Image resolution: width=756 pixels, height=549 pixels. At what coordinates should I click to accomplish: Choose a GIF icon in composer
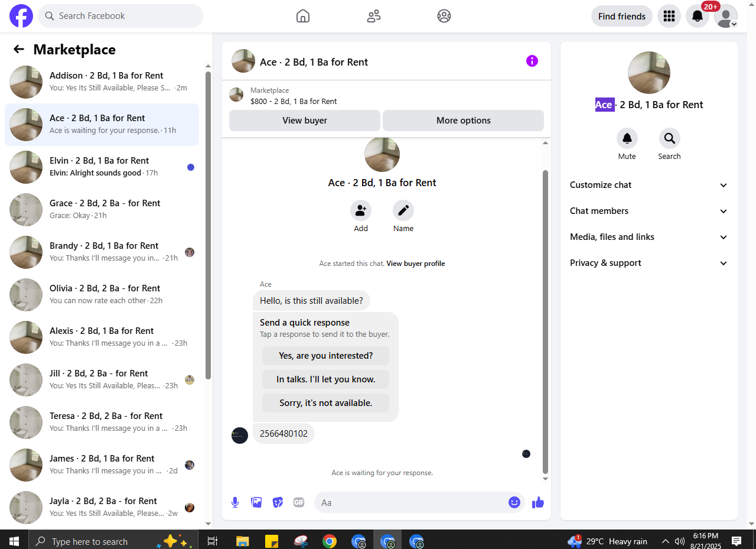[x=299, y=502]
